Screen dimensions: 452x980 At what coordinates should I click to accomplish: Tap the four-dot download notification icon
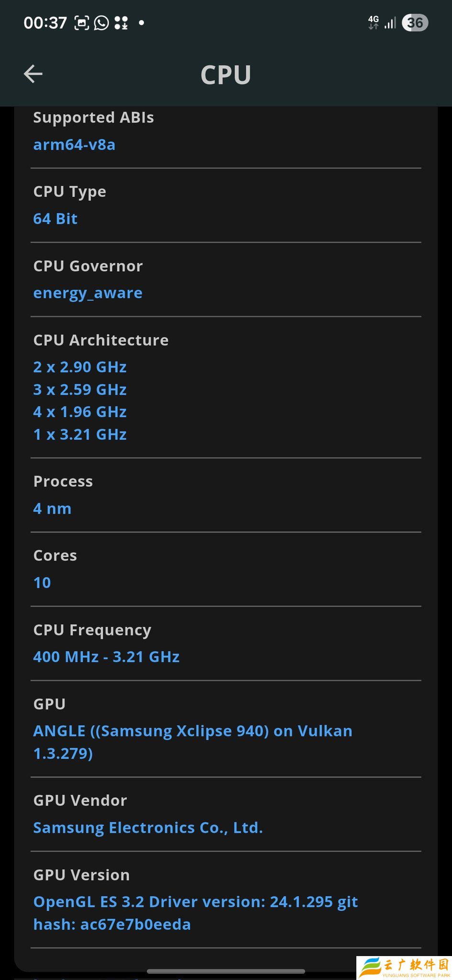click(x=121, y=22)
